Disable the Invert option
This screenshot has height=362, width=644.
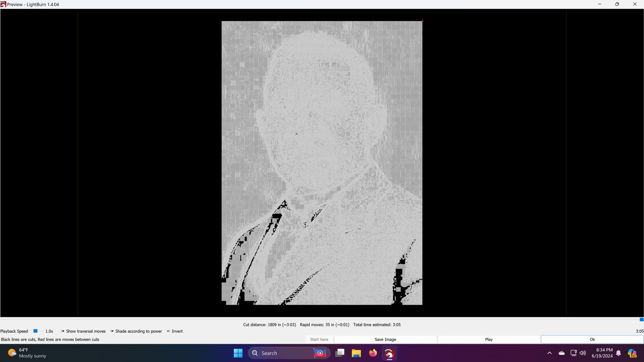click(x=168, y=331)
